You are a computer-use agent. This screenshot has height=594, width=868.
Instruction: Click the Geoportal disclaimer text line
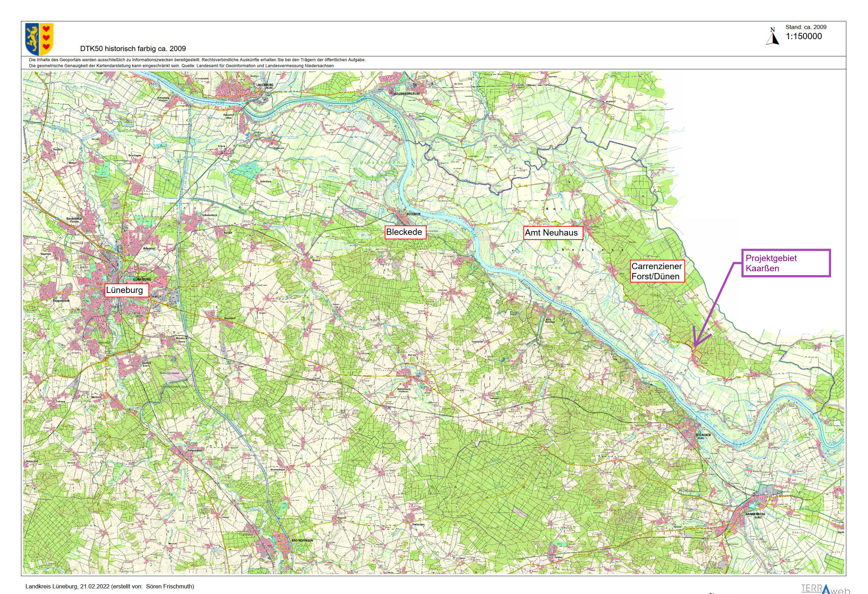pos(197,60)
